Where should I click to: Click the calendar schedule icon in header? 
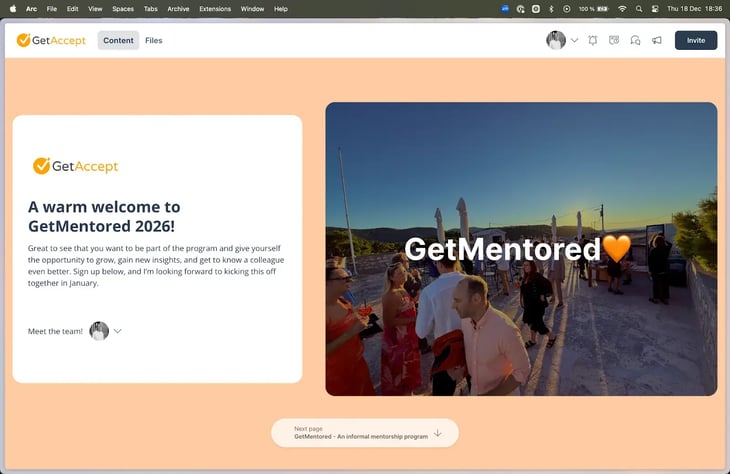pos(614,41)
